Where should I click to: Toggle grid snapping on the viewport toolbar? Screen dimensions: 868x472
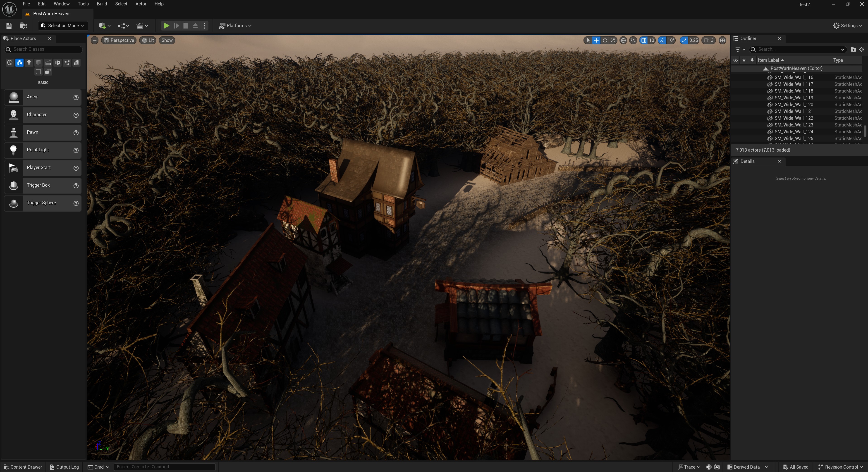click(x=644, y=41)
